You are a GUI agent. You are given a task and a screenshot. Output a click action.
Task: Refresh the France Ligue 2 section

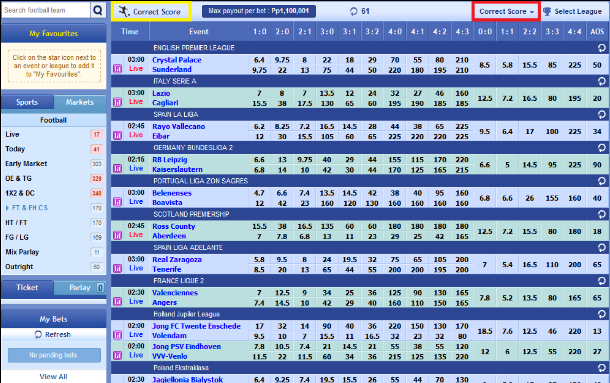coord(601,281)
